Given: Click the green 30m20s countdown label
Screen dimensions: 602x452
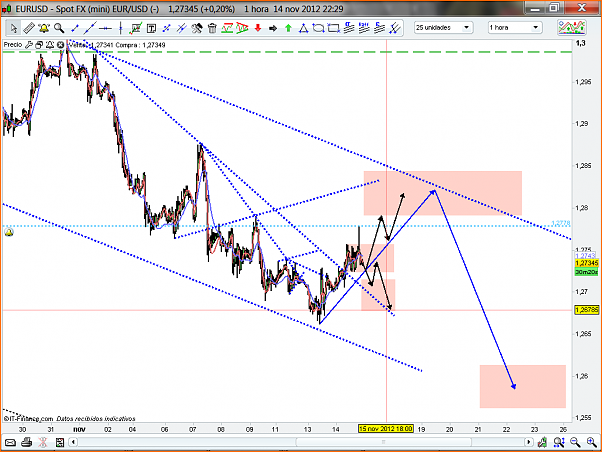Looking at the screenshot, I should (587, 272).
